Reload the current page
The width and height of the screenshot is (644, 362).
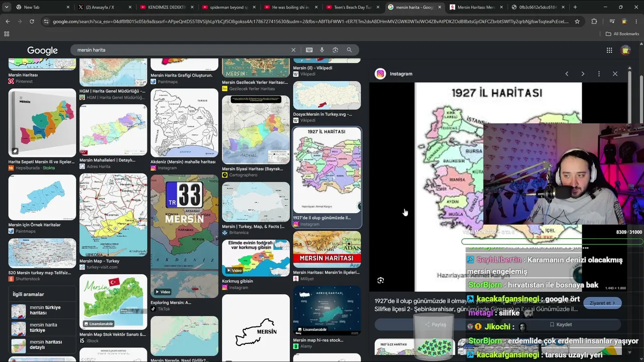click(x=32, y=22)
